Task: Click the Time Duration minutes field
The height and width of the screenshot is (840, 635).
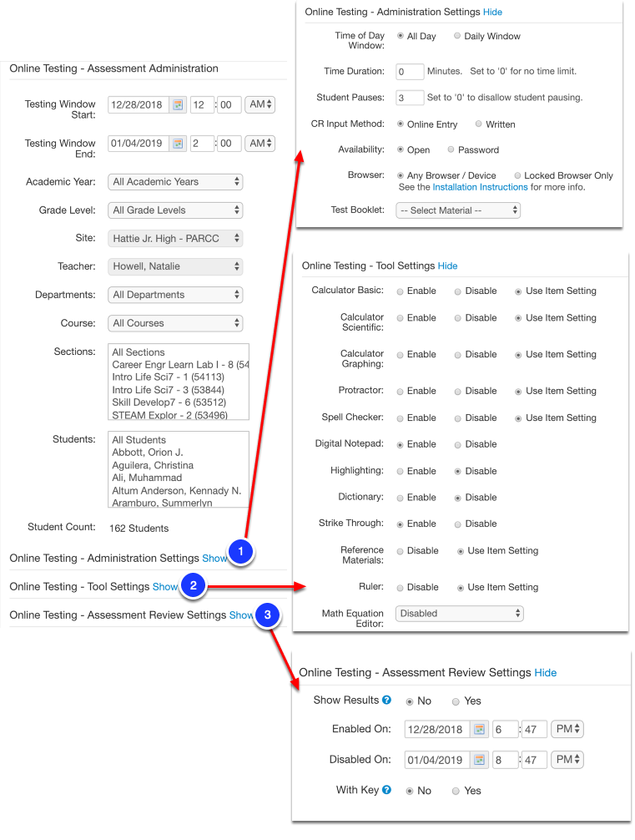Action: pos(410,71)
